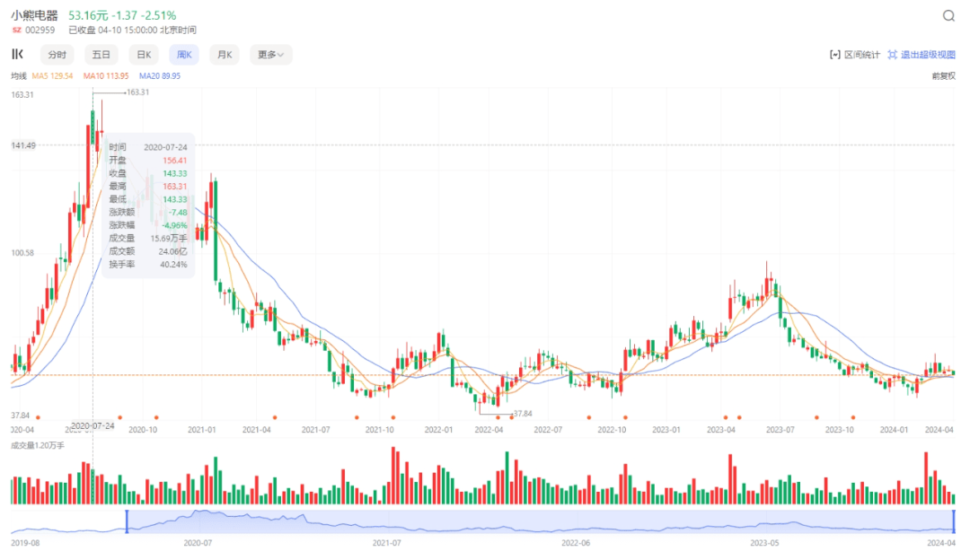The image size is (970, 560).
Task: Click the 37.84 lowest price marker
Action: [521, 414]
